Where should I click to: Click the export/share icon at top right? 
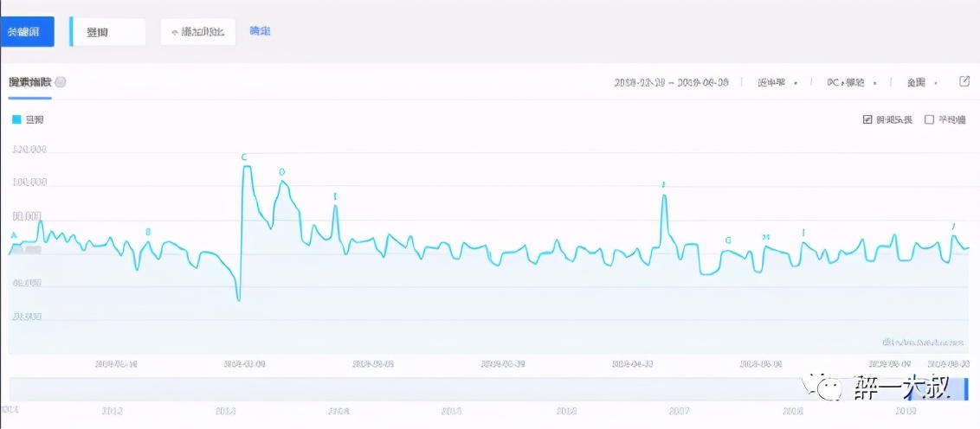tap(964, 82)
